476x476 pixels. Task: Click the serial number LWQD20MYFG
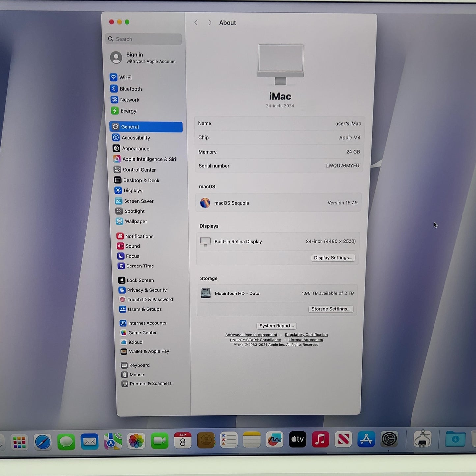click(343, 166)
